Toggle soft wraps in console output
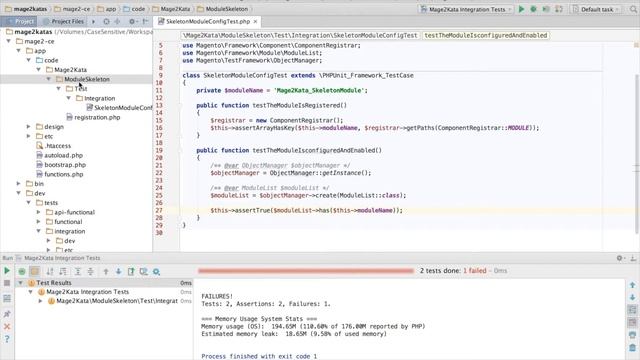The image size is (640, 360). 632,310
